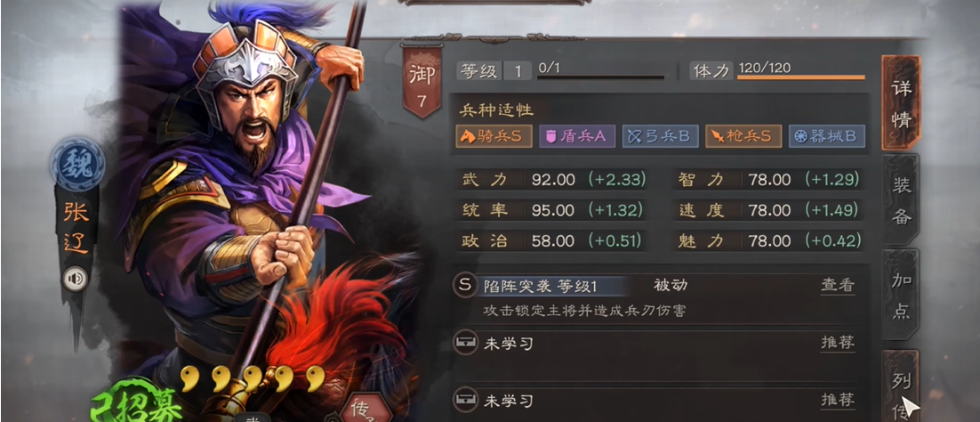Viewport: 980px width, 422px height.
Task: Select 枪兵S spearman aptitude tag
Action: point(743,136)
